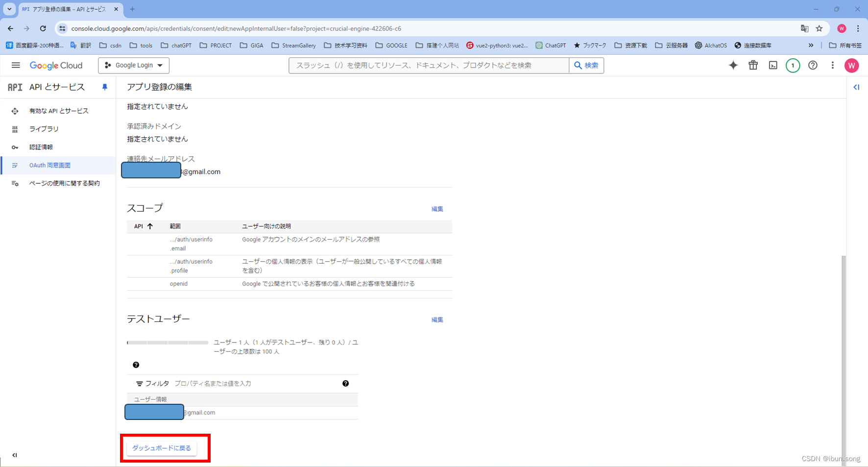
Task: Click the 検索 search button
Action: click(586, 65)
